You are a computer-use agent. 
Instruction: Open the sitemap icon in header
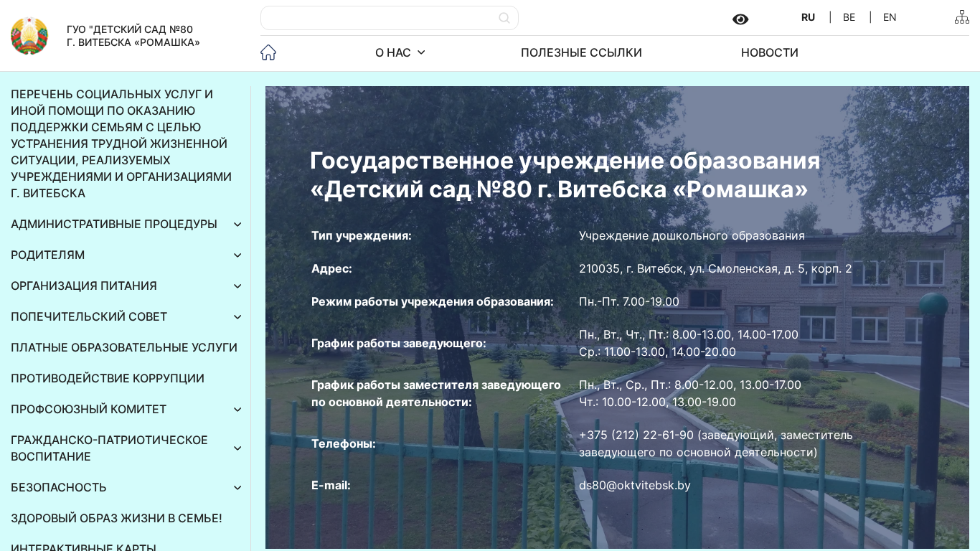point(961,17)
